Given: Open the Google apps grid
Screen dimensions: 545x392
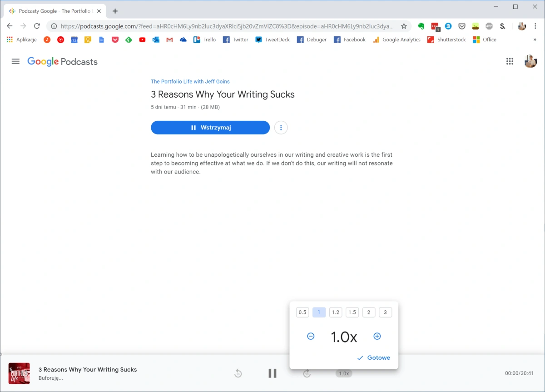Looking at the screenshot, I should pos(510,61).
